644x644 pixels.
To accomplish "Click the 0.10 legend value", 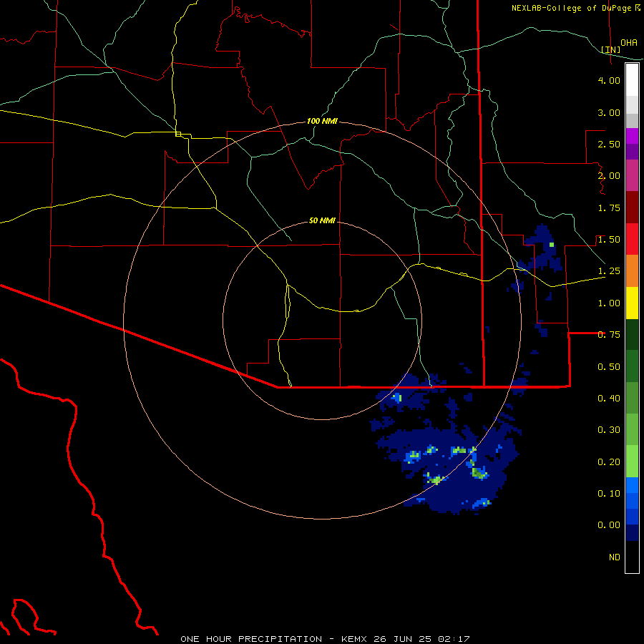I will point(609,493).
